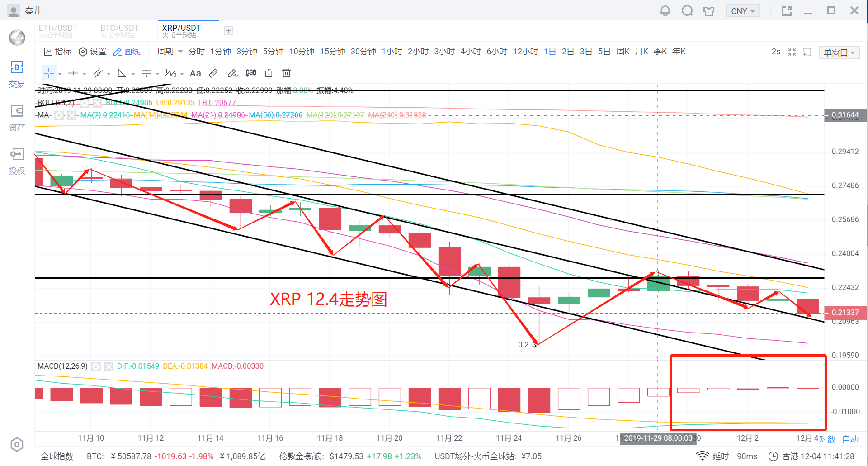868x466 pixels.
Task: Remove the BOLL indicator with X
Action: [x=97, y=103]
